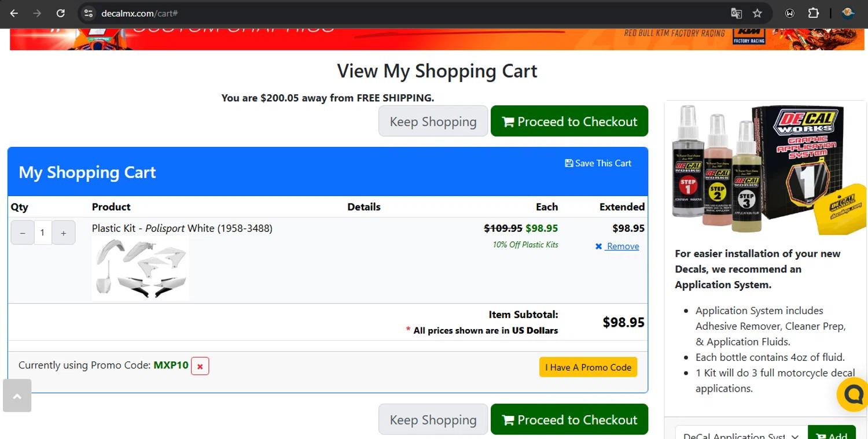Remove promo code MXP10 with red X
Viewport: 868px width, 439px height.
pos(200,366)
